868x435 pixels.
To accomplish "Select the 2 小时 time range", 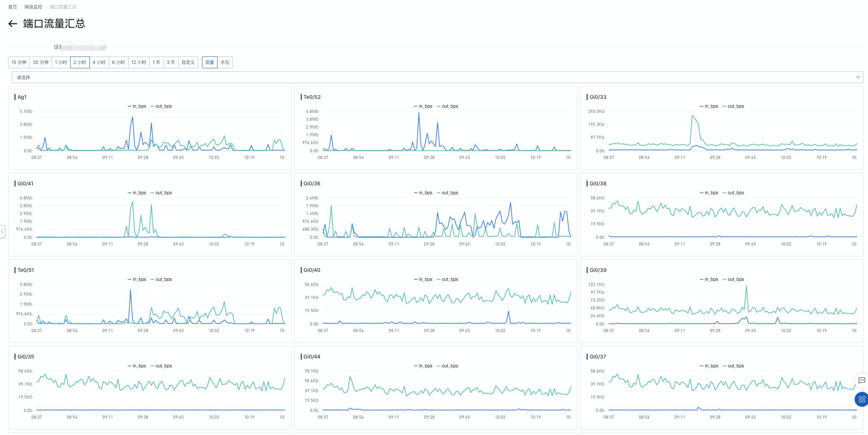I will click(80, 62).
